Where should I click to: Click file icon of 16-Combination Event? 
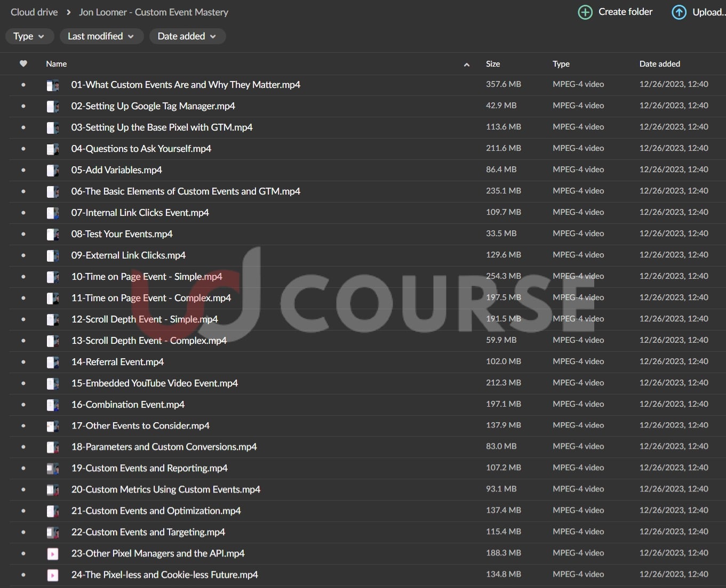53,405
